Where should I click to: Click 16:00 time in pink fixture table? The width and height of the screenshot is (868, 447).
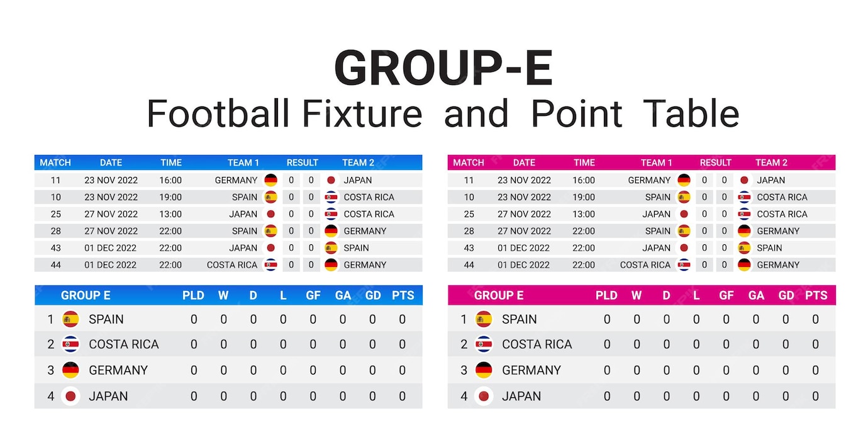584,180
